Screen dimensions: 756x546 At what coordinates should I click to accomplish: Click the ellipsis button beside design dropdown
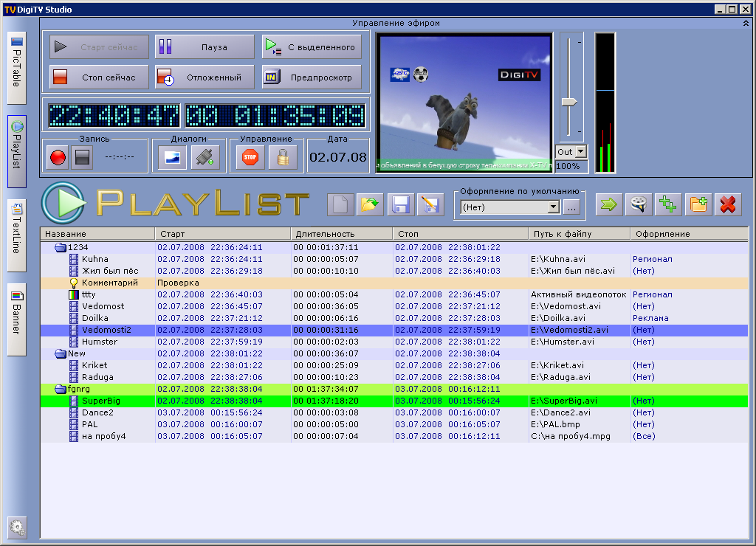pyautogui.click(x=572, y=208)
